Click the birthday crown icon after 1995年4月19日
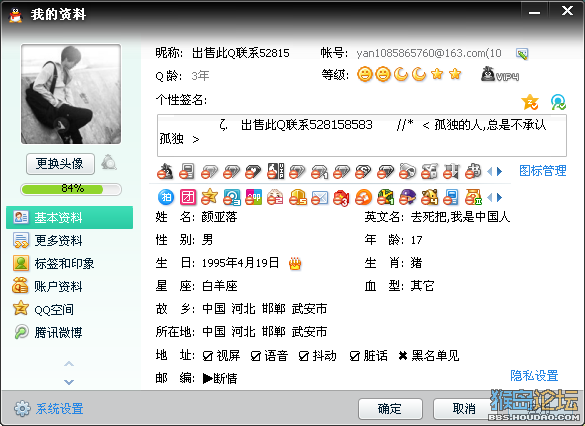This screenshot has width=585, height=426. click(295, 263)
